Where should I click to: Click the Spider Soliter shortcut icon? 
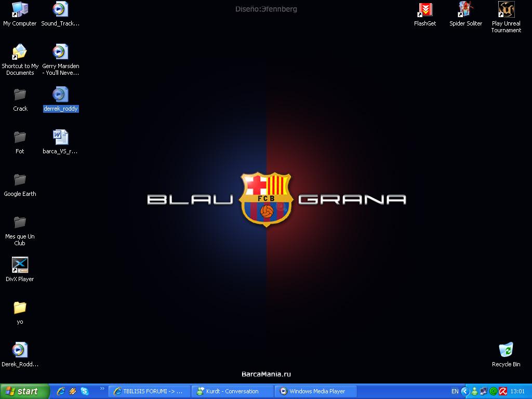[x=466, y=14]
